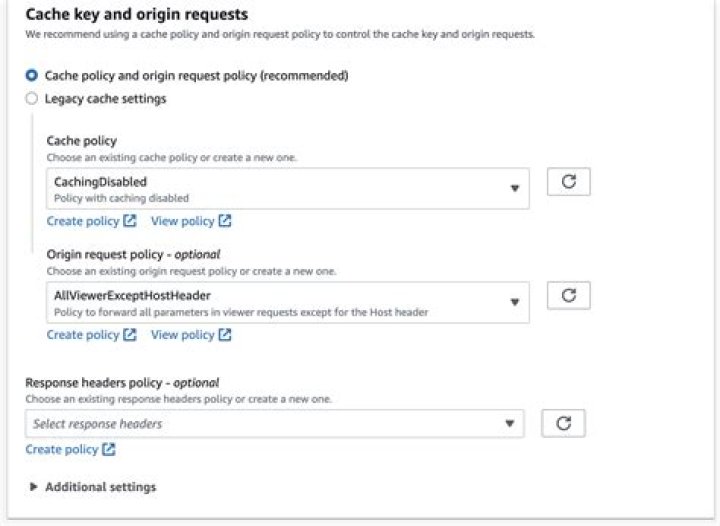The width and height of the screenshot is (720, 526).
Task: Click external link icon beside Origin request Create policy
Action: (129, 335)
